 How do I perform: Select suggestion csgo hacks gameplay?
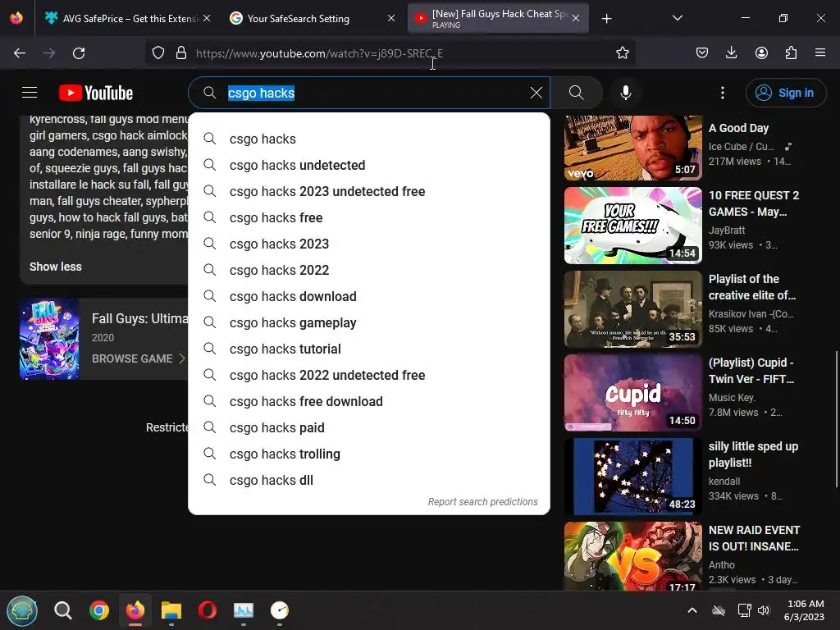pyautogui.click(x=369, y=322)
